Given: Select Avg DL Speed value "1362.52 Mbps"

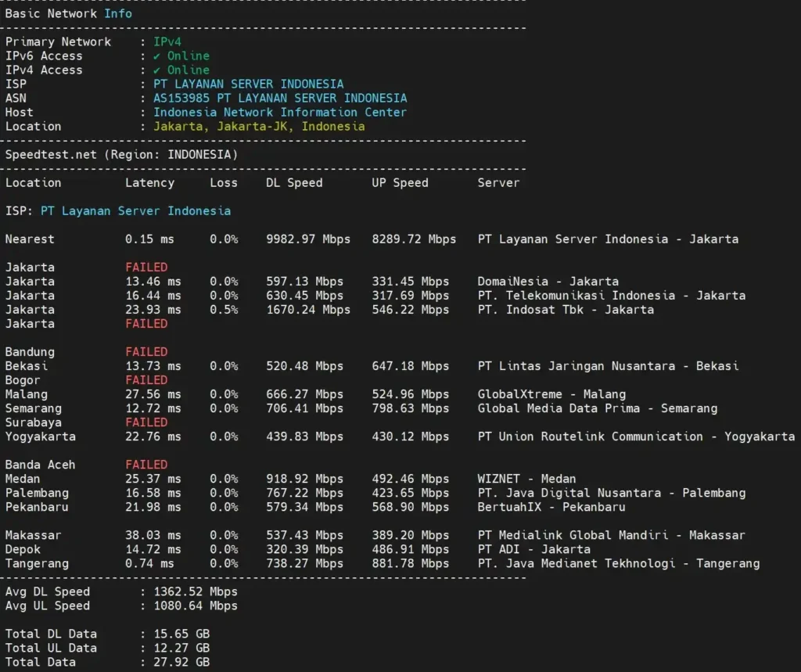Looking at the screenshot, I should [x=196, y=591].
